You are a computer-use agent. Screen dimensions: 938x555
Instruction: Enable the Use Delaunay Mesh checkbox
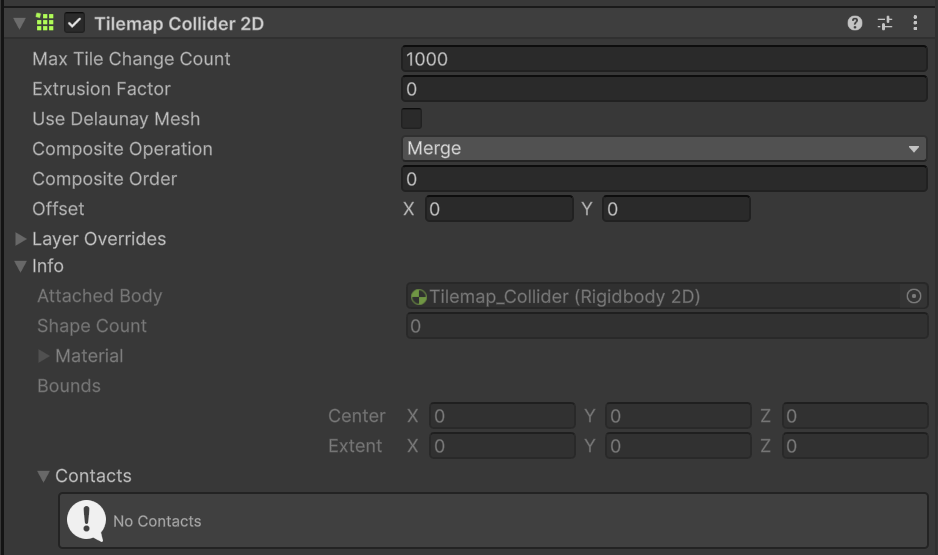click(x=411, y=119)
